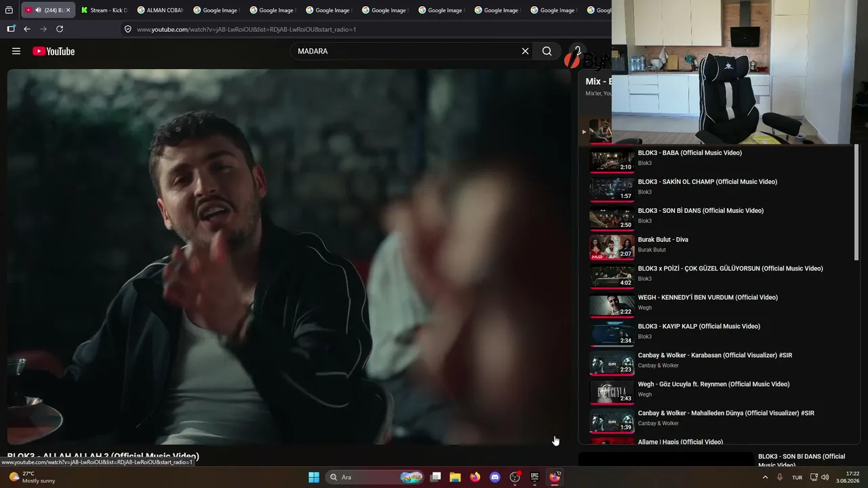Open the clock showing 17:22
The height and width of the screenshot is (488, 868).
pos(848,477)
